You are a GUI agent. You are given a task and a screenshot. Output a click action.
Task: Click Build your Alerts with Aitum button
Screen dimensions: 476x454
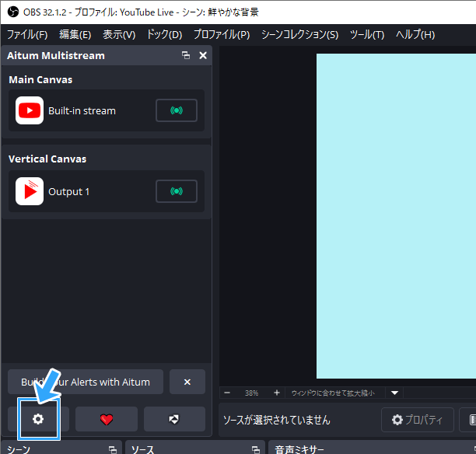click(86, 382)
